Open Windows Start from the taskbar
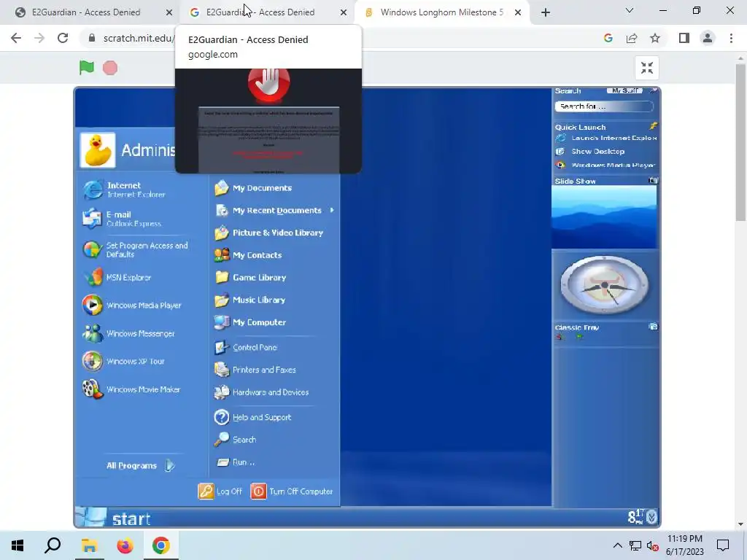Viewport: 747px width, 560px height. pyautogui.click(x=18, y=545)
